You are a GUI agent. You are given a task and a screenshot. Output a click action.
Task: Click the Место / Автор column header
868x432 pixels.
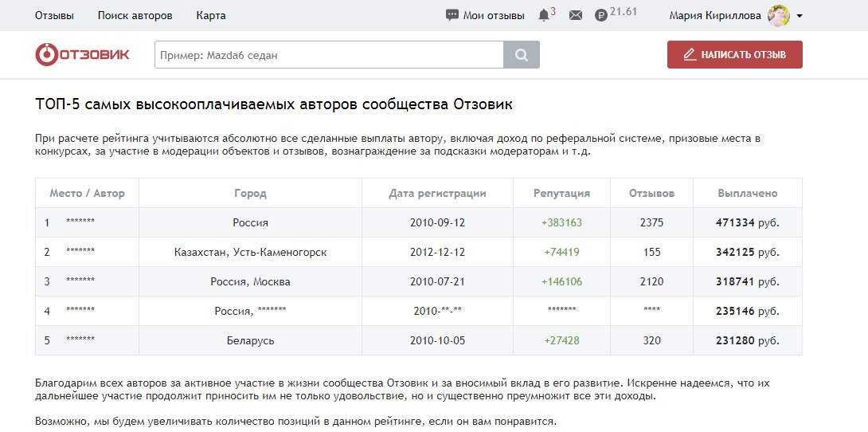pos(87,194)
